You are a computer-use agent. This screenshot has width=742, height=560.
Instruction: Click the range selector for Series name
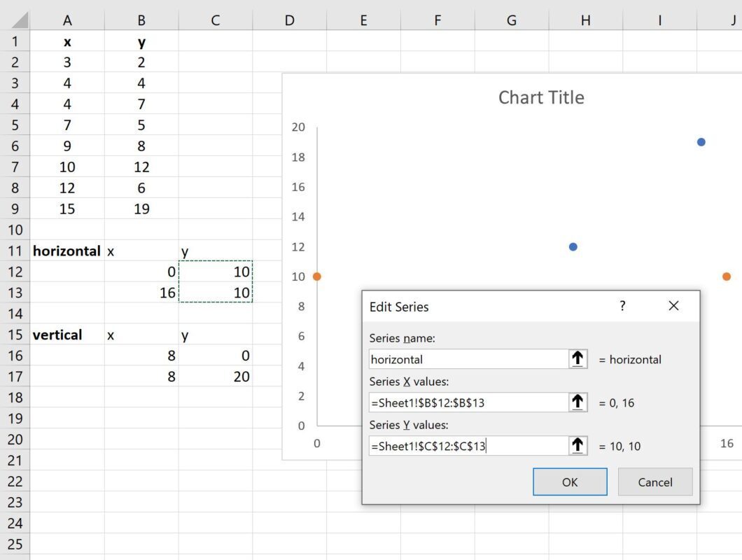tap(577, 359)
